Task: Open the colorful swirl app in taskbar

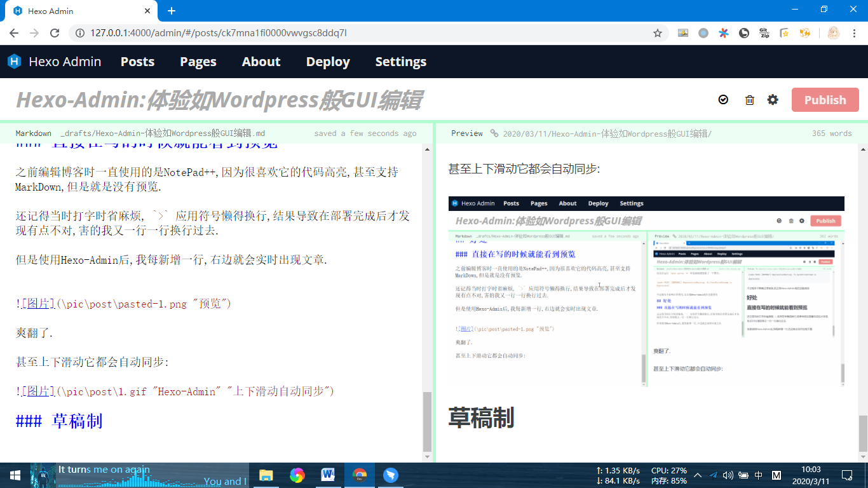Action: 297,475
